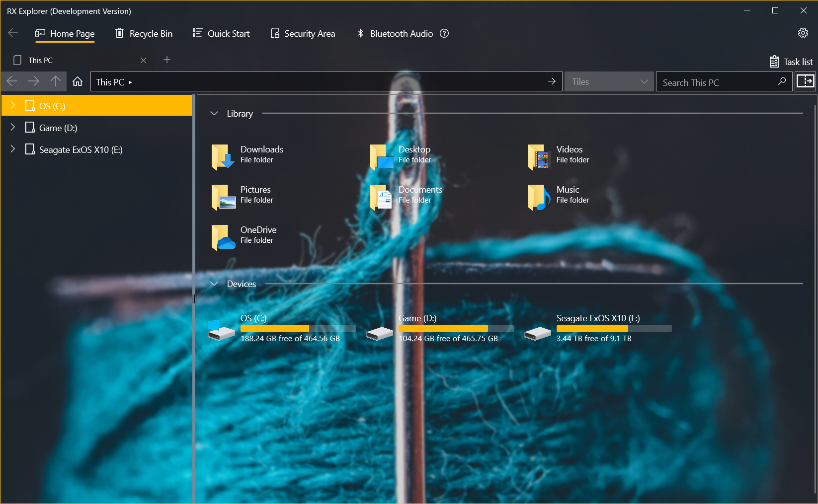Click the search magnifier icon
The height and width of the screenshot is (504, 818).
click(x=782, y=81)
